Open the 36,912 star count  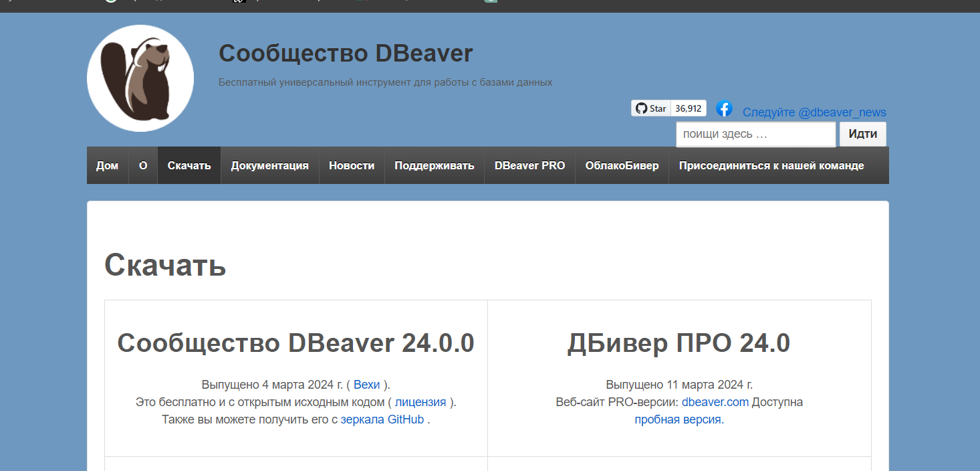688,108
